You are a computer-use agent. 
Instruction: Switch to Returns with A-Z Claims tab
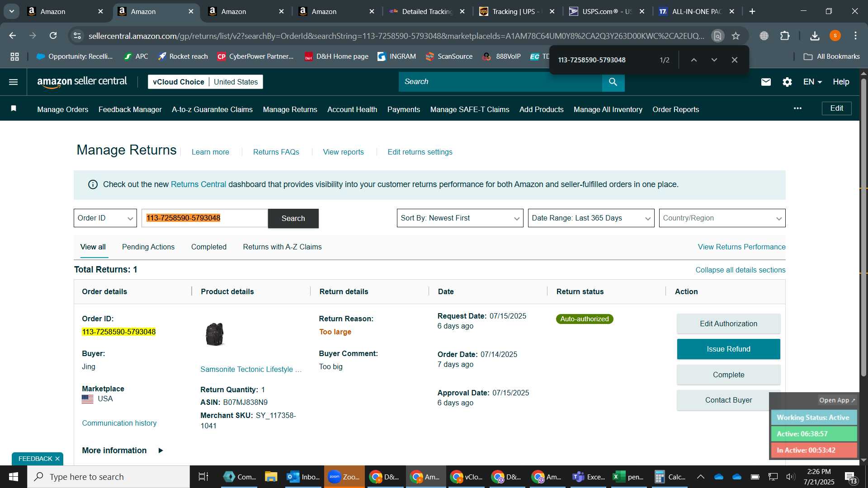pyautogui.click(x=282, y=247)
